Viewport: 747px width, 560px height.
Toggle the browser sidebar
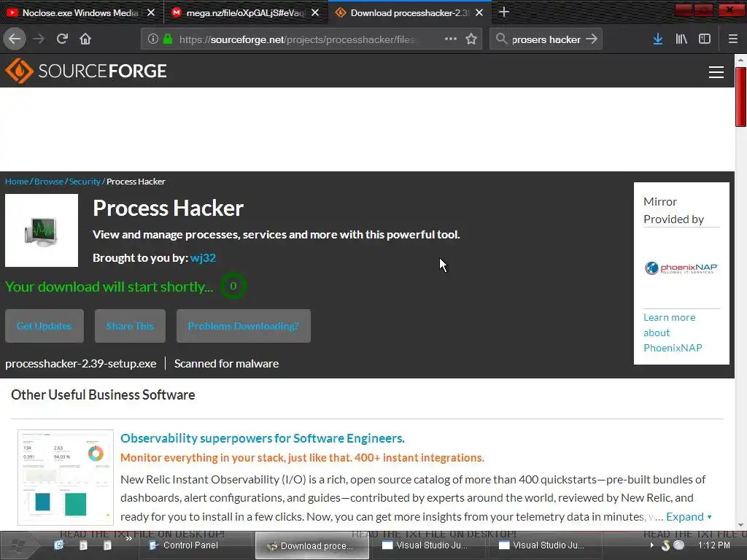pos(705,39)
